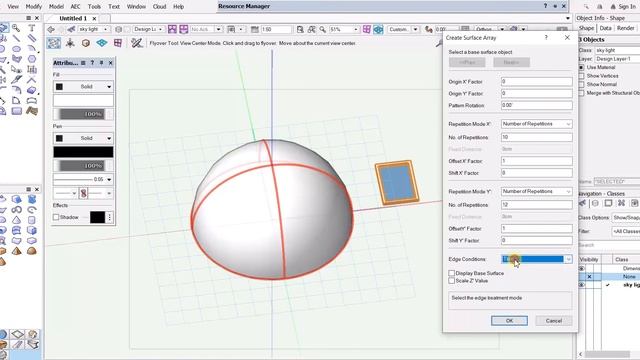Image resolution: width=640 pixels, height=360 pixels.
Task: Click the Flyover interactive origin mode icon
Action: tap(70, 43)
